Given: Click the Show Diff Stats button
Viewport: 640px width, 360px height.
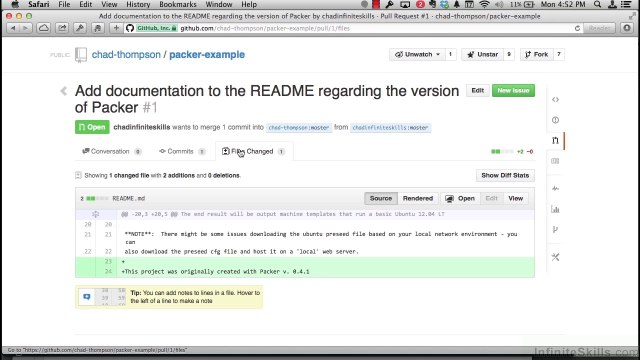Looking at the screenshot, I should click(x=505, y=176).
